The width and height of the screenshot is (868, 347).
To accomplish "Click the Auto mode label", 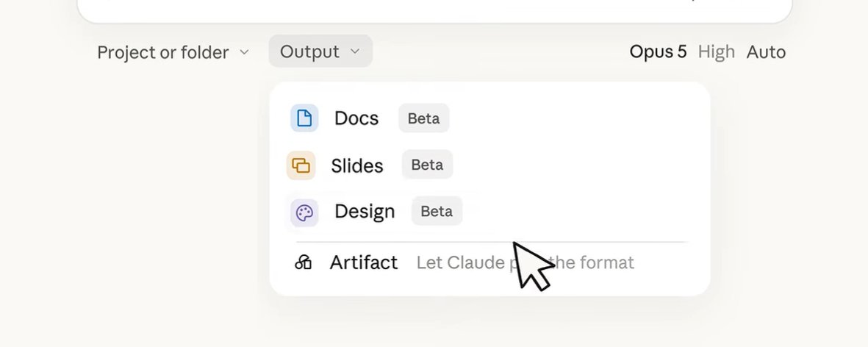I will click(x=766, y=52).
